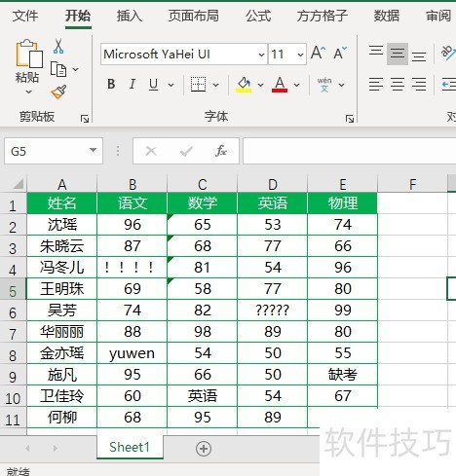Align text left
456x476 pixels.
click(376, 85)
